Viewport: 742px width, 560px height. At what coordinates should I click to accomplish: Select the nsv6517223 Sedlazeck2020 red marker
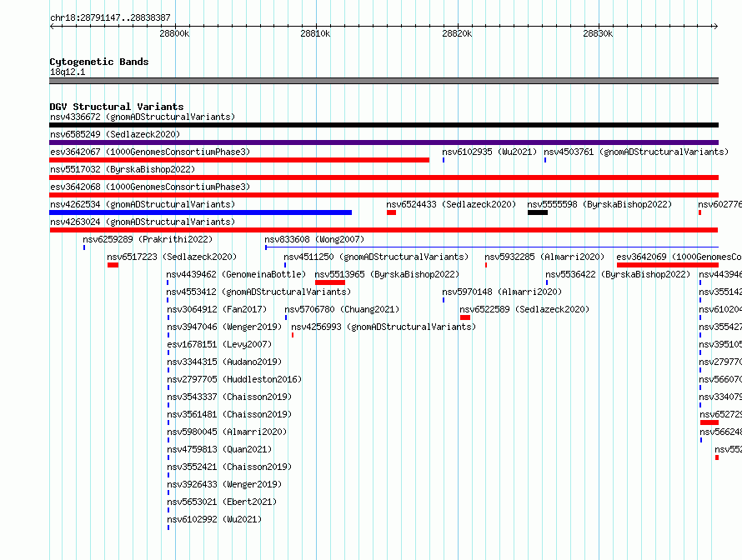coord(113,265)
